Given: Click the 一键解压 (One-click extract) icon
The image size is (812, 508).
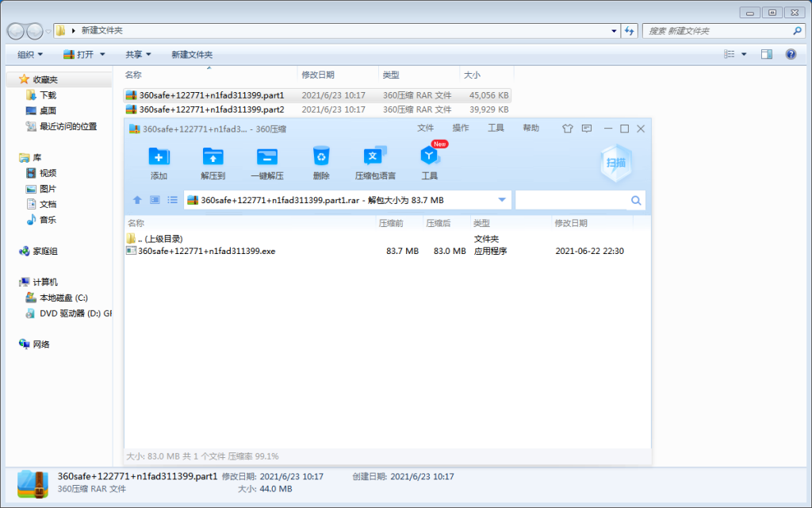Looking at the screenshot, I should coord(266,157).
